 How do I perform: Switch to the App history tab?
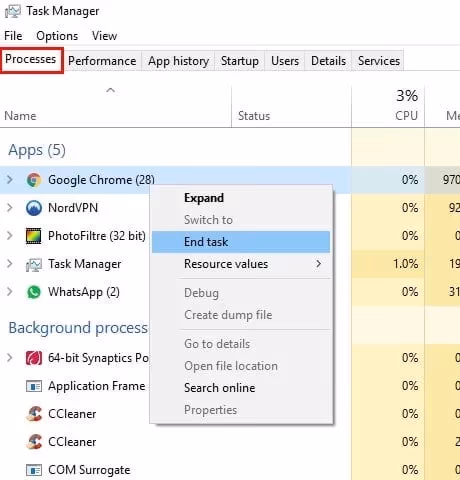178,61
